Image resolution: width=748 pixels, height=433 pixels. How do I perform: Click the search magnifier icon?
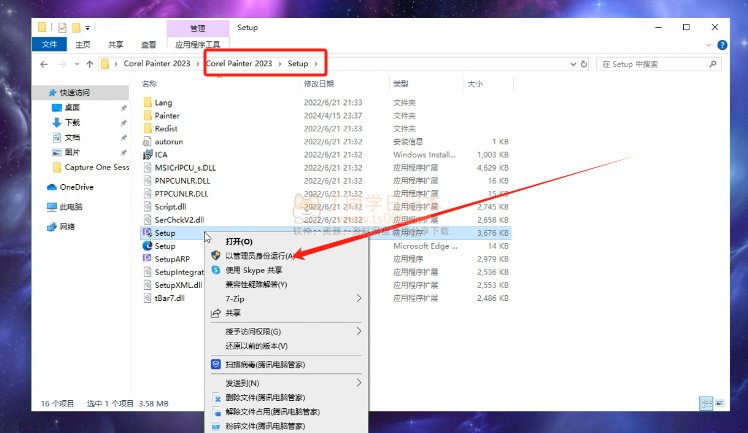(x=713, y=64)
